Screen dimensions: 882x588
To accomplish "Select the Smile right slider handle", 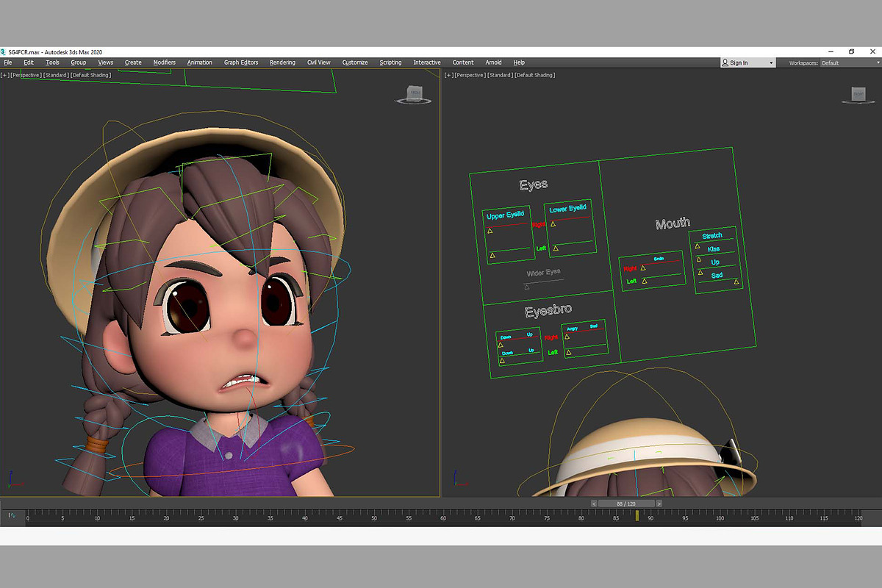I will tap(643, 268).
